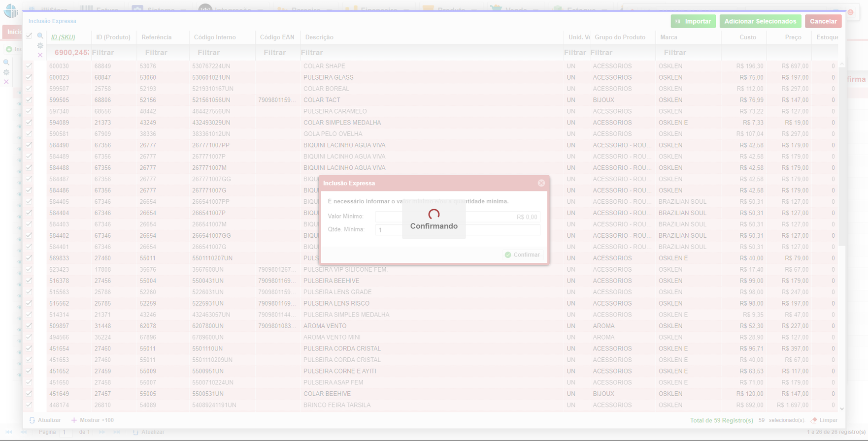868x441 pixels.
Task: Uncheck the COLAR SHAPE row checkbox
Action: (x=29, y=66)
